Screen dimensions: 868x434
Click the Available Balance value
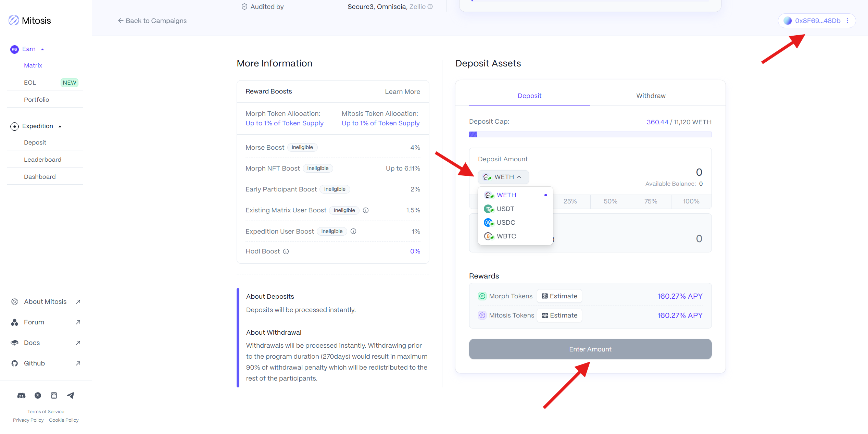pyautogui.click(x=701, y=184)
